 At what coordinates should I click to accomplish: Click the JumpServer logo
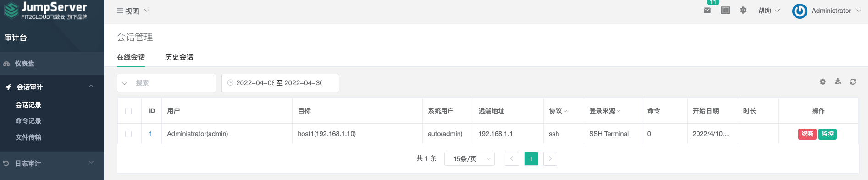[46, 11]
